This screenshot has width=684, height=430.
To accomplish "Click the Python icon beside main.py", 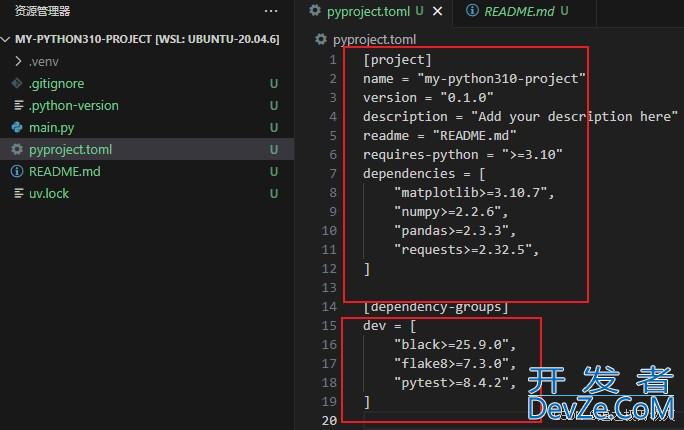I will click(x=17, y=127).
